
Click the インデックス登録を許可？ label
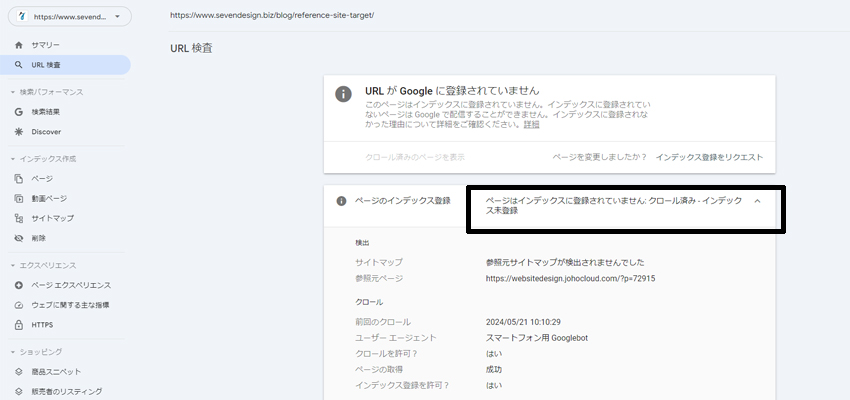[402, 386]
